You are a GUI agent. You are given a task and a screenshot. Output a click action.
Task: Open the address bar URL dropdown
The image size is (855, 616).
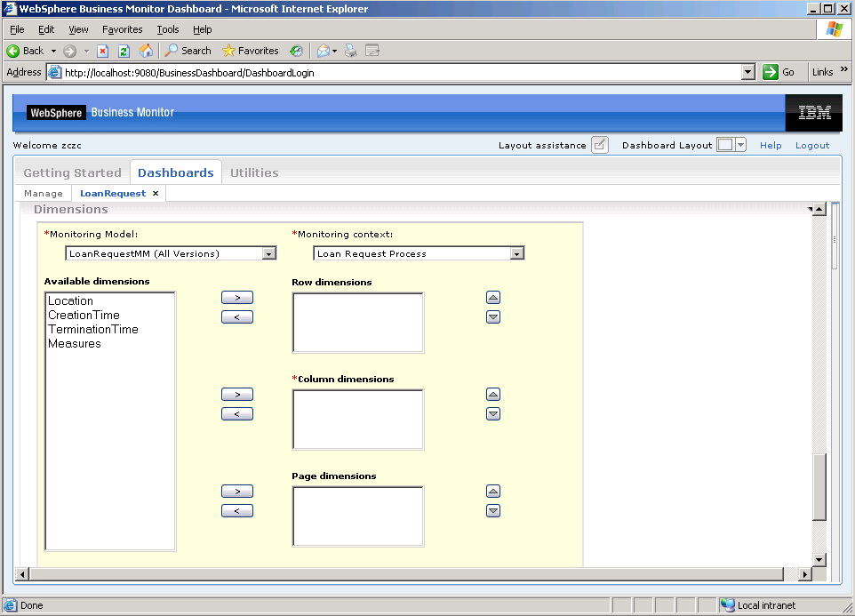[748, 72]
